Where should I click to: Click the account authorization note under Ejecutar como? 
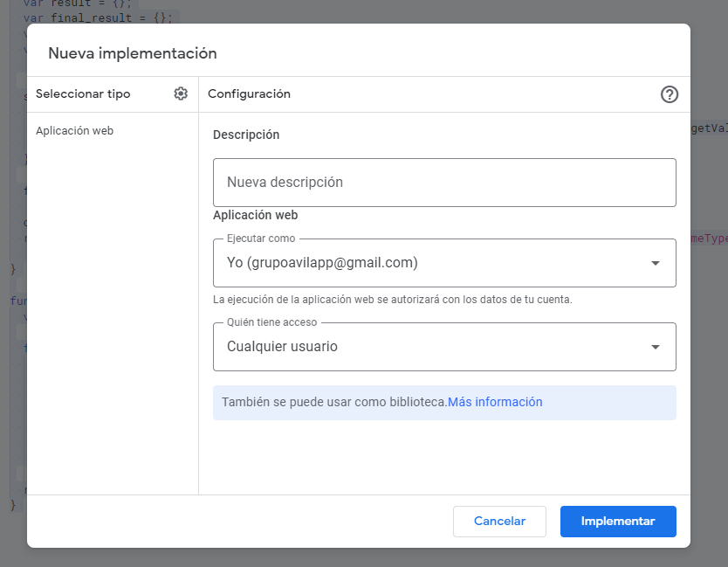[x=392, y=300]
